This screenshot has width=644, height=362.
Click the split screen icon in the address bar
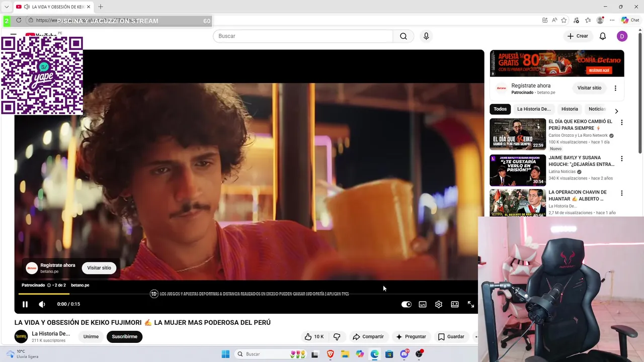pos(545,20)
